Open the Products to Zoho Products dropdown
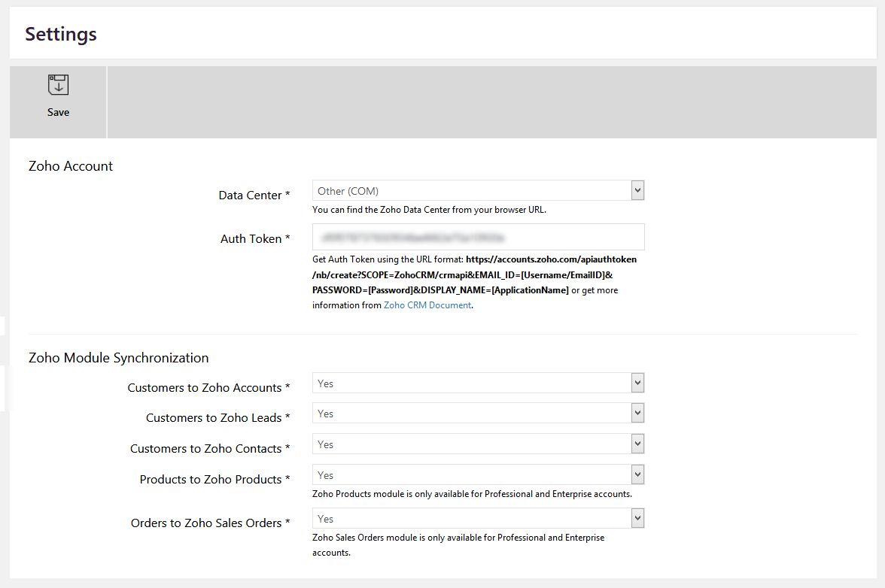Screen dimensions: 885x588 472,475
